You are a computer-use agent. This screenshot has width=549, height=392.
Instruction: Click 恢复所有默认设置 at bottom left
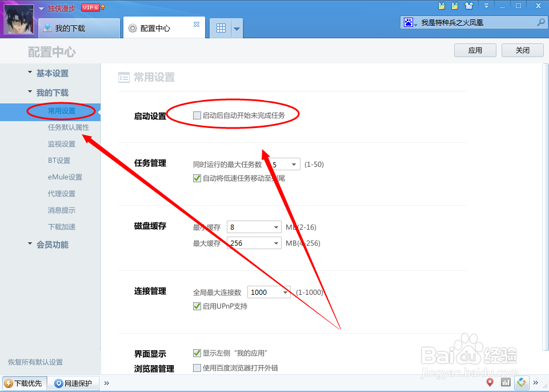click(35, 362)
